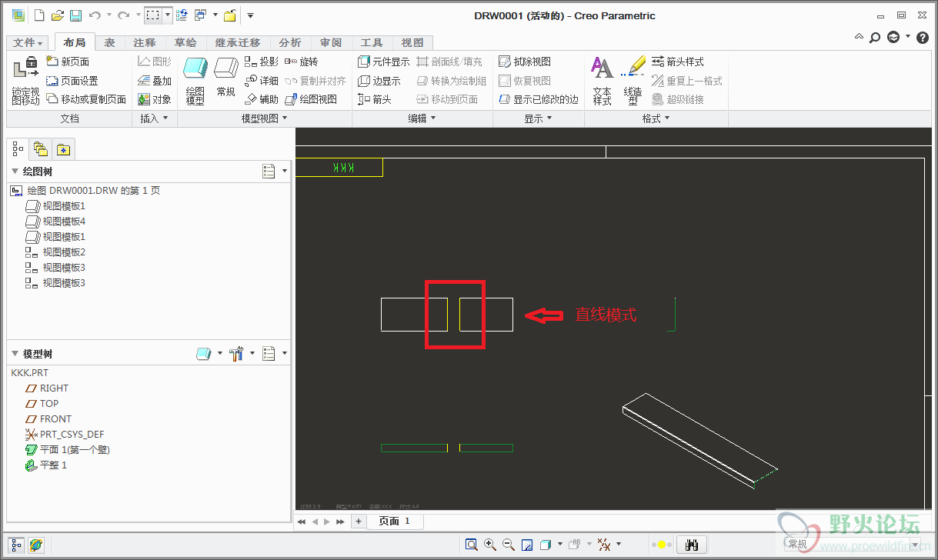
Task: Undo the last action
Action: (95, 15)
